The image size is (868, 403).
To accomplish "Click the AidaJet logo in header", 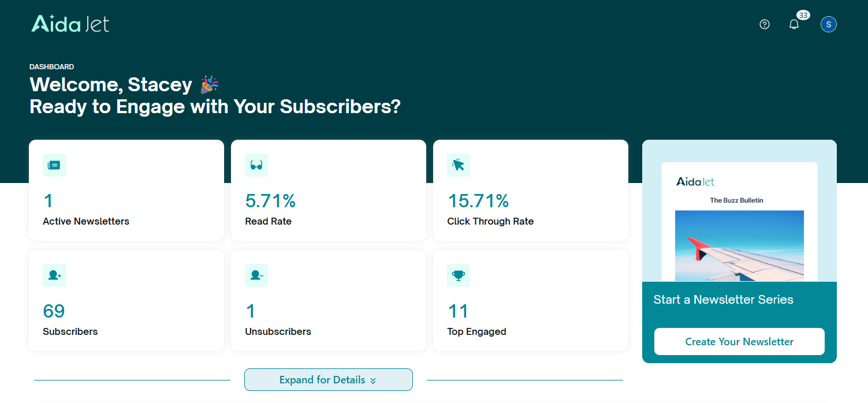I will (x=70, y=23).
